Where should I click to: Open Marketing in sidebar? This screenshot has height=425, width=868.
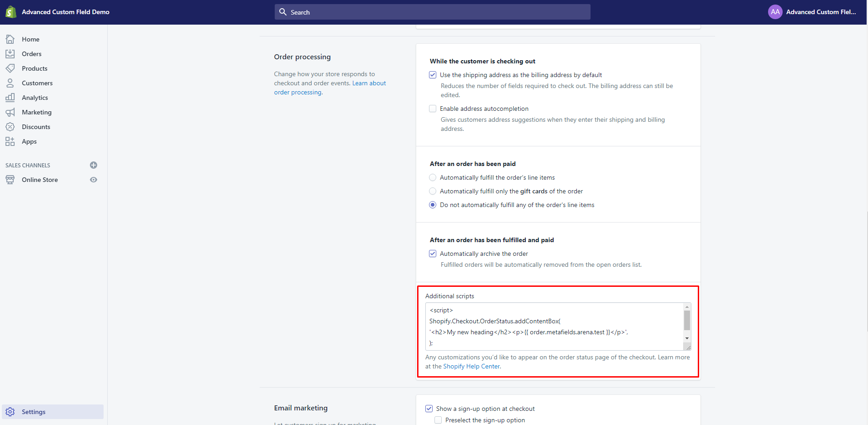(x=37, y=112)
